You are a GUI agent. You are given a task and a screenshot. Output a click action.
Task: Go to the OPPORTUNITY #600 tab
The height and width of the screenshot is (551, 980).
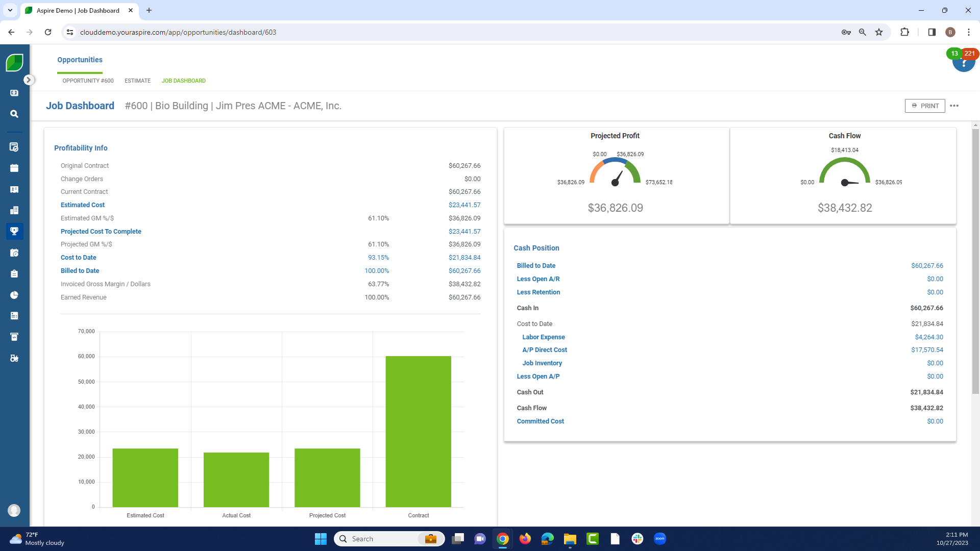[x=88, y=81]
